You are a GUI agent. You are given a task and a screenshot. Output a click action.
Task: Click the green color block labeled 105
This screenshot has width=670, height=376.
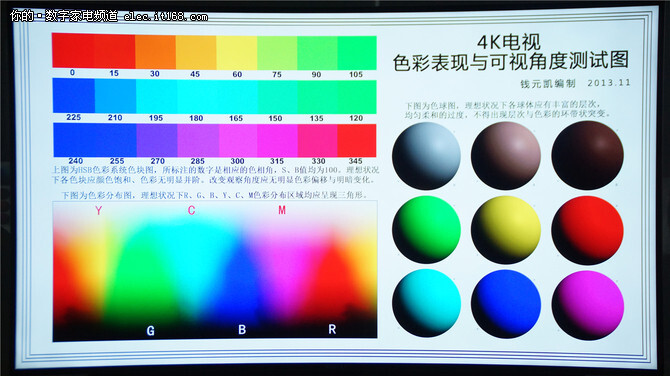pyautogui.click(x=357, y=53)
